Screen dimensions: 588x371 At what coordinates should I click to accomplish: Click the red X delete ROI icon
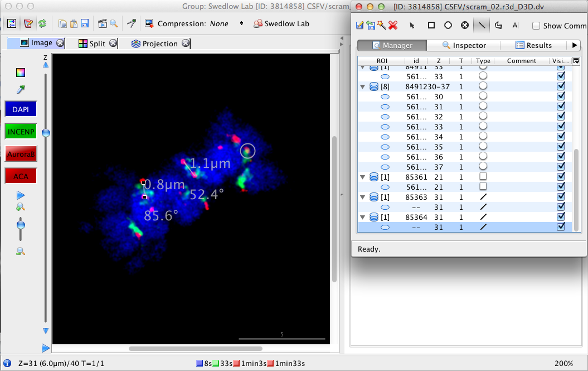[x=393, y=25]
